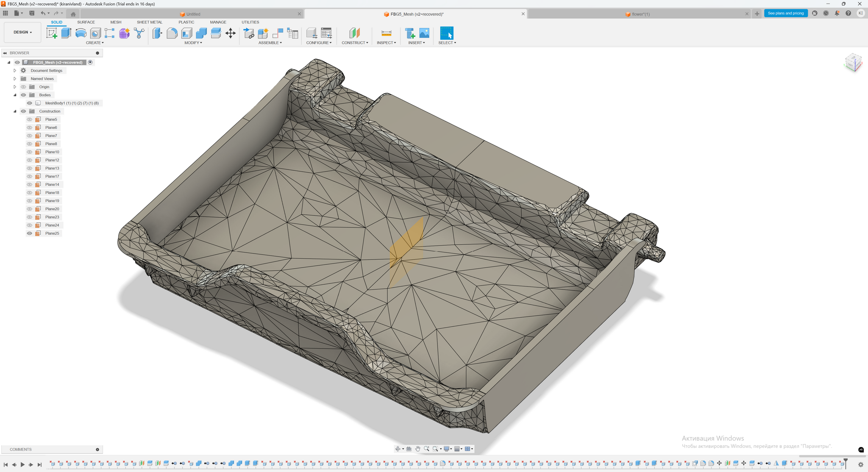
Task: Activate the Move/Copy tool
Action: click(x=230, y=33)
